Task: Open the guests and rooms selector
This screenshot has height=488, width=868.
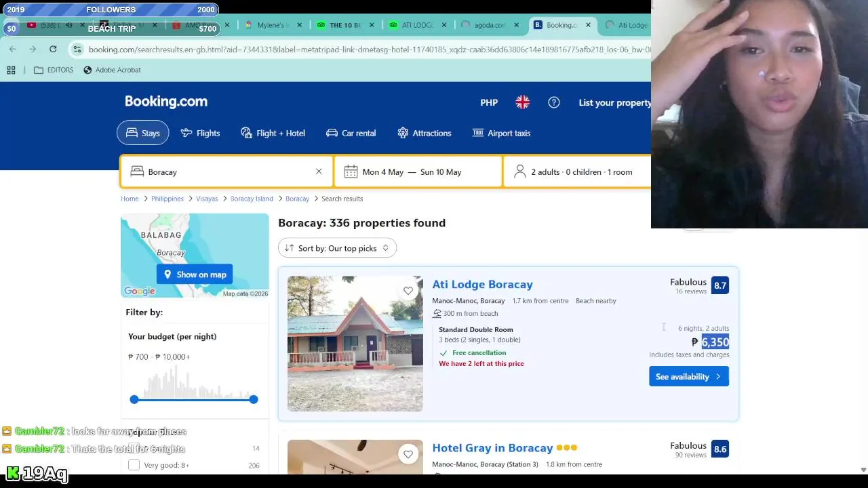Action: pos(576,172)
